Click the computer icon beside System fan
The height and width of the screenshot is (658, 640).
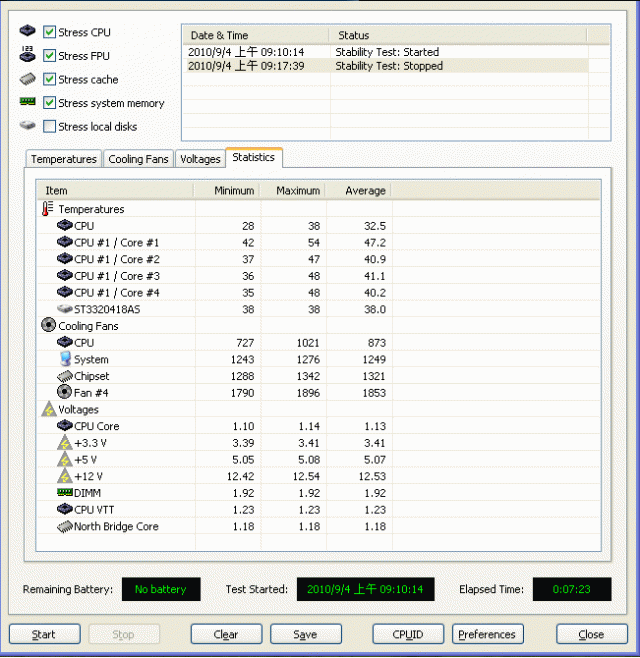[x=65, y=359]
